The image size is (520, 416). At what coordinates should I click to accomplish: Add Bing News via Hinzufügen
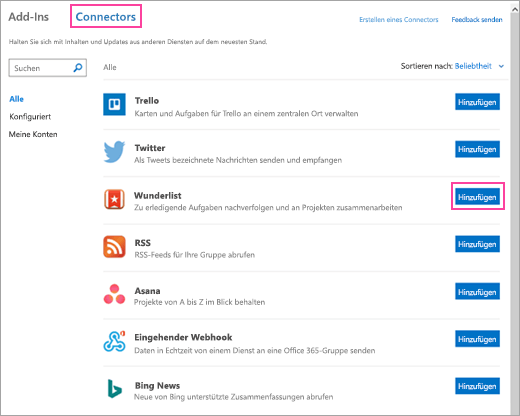pos(477,386)
